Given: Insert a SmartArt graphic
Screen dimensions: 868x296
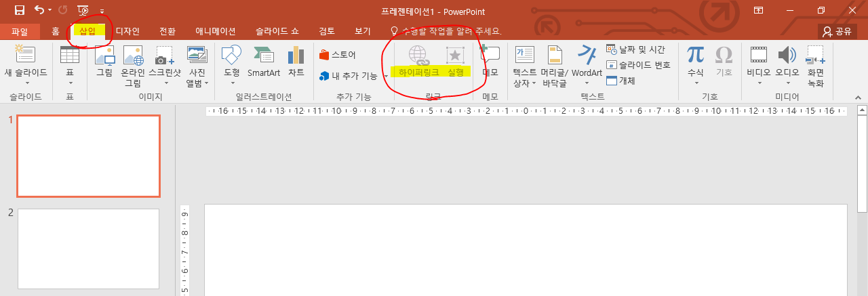Looking at the screenshot, I should (x=264, y=61).
